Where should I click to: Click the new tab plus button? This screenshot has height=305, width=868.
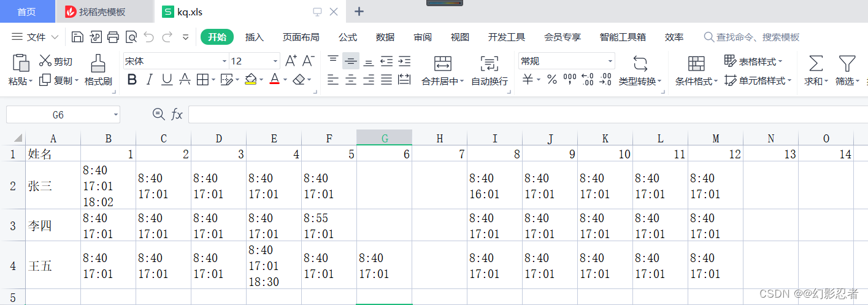click(359, 12)
